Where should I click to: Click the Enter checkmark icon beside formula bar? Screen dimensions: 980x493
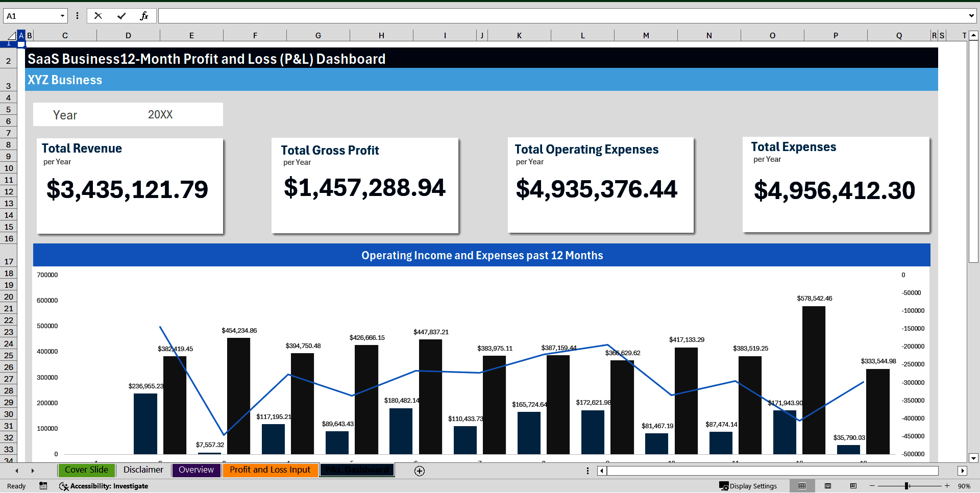(x=121, y=15)
